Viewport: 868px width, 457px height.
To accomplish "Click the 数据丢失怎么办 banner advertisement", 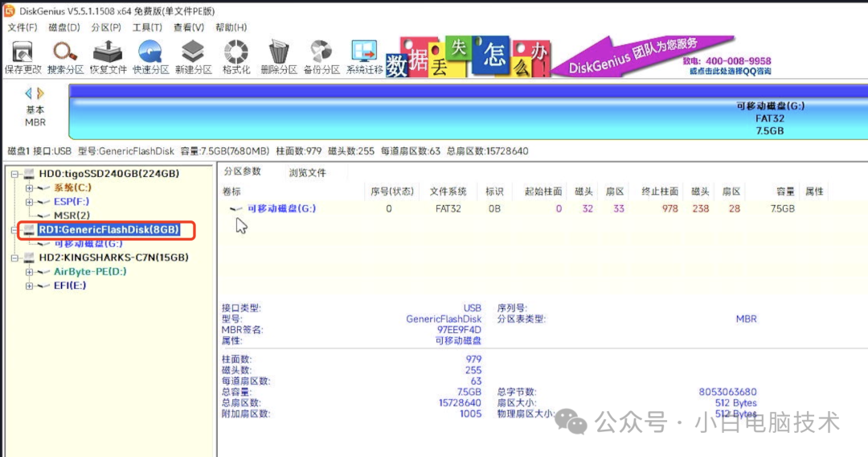I will click(469, 57).
